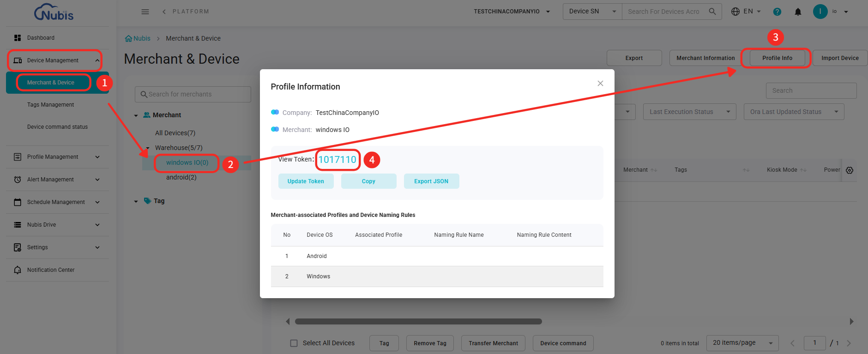This screenshot has height=354, width=868.
Task: Click Merchant & Device breadcrumb
Action: pyautogui.click(x=193, y=38)
